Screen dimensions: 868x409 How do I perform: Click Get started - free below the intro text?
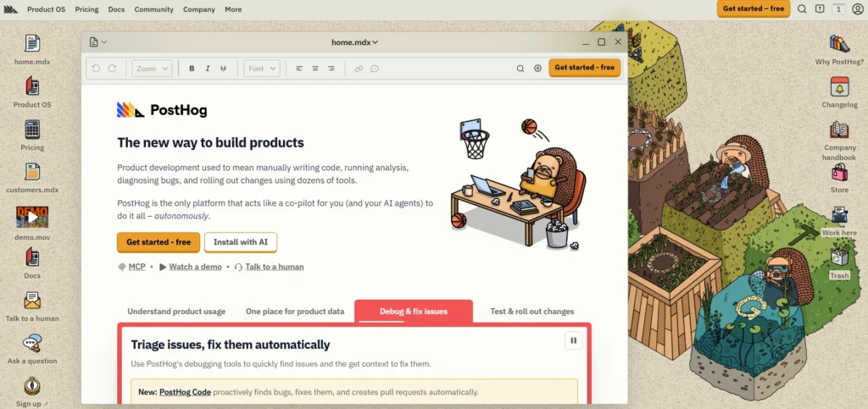click(159, 242)
